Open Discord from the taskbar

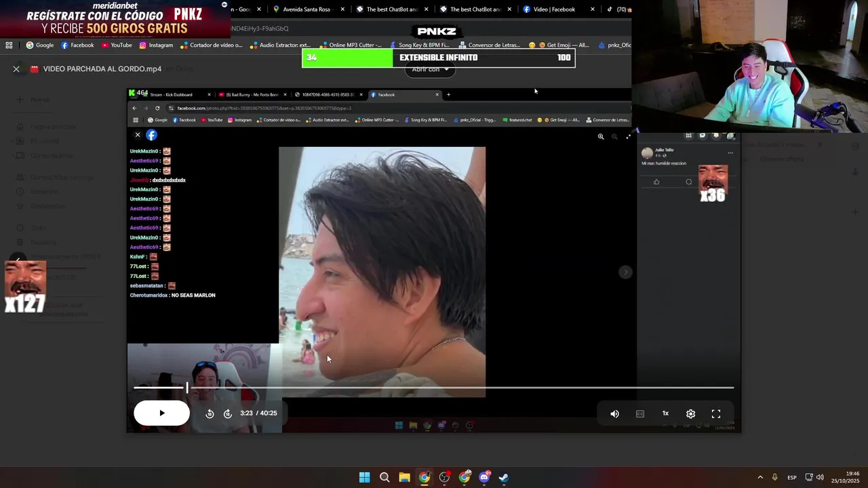click(484, 477)
